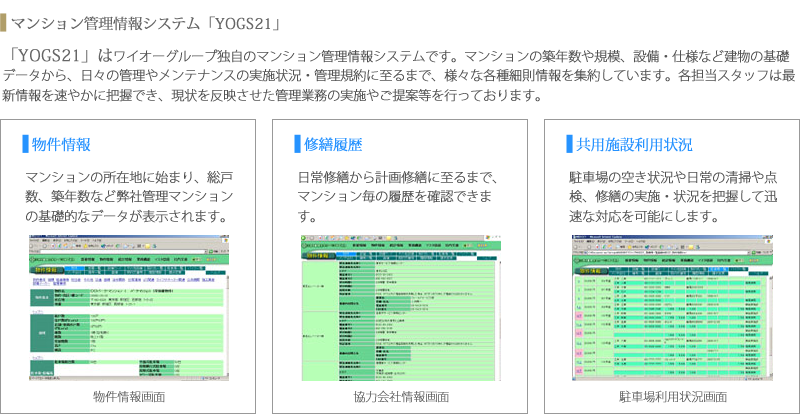800x415 pixels.
Task: Click the tan marker beside the YOGS21 title
Action: click(x=4, y=18)
